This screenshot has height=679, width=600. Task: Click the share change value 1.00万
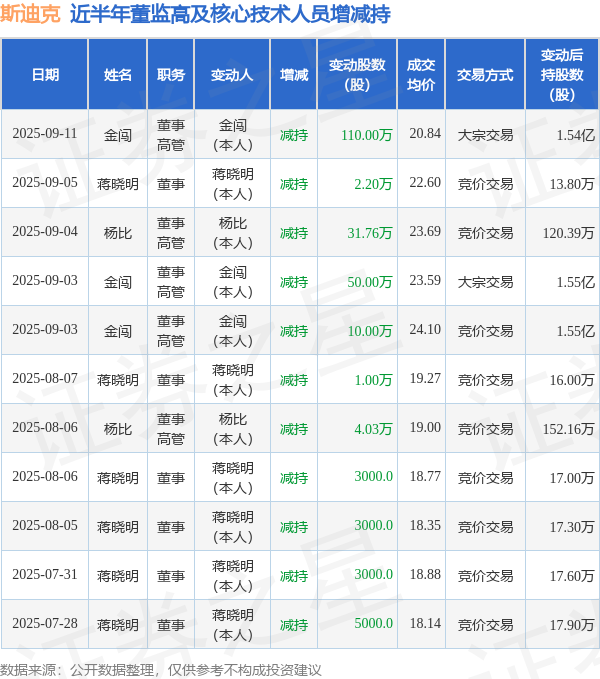(x=373, y=380)
